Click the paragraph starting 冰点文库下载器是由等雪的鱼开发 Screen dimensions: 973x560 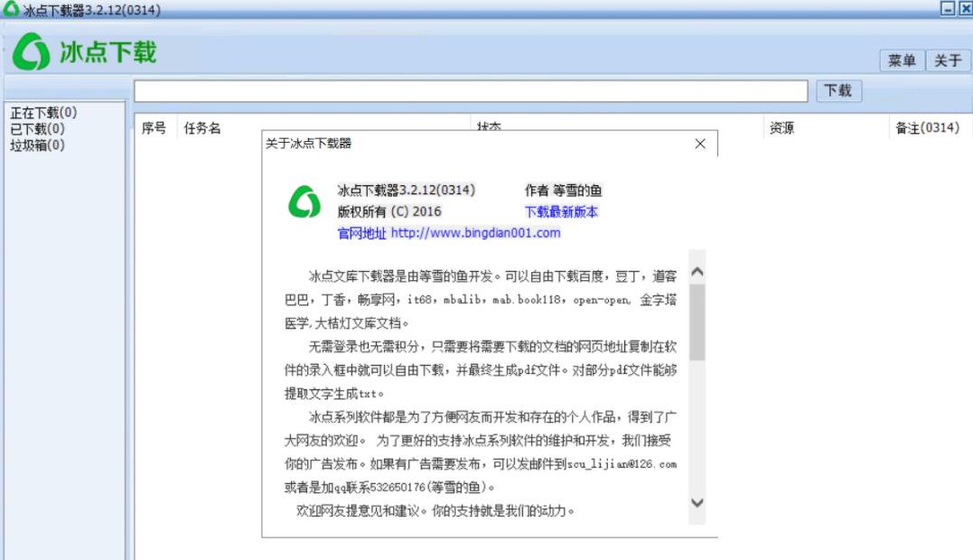pyautogui.click(x=481, y=300)
